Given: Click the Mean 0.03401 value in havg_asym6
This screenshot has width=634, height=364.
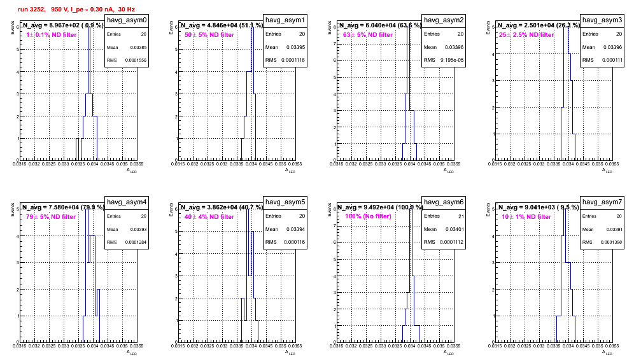Looking at the screenshot, I should click(454, 229).
